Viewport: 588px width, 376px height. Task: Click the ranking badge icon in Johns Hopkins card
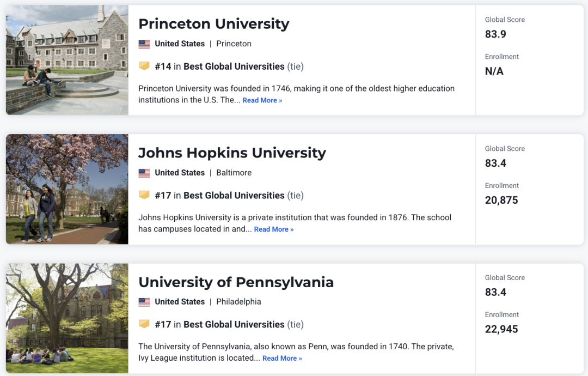[x=144, y=195]
